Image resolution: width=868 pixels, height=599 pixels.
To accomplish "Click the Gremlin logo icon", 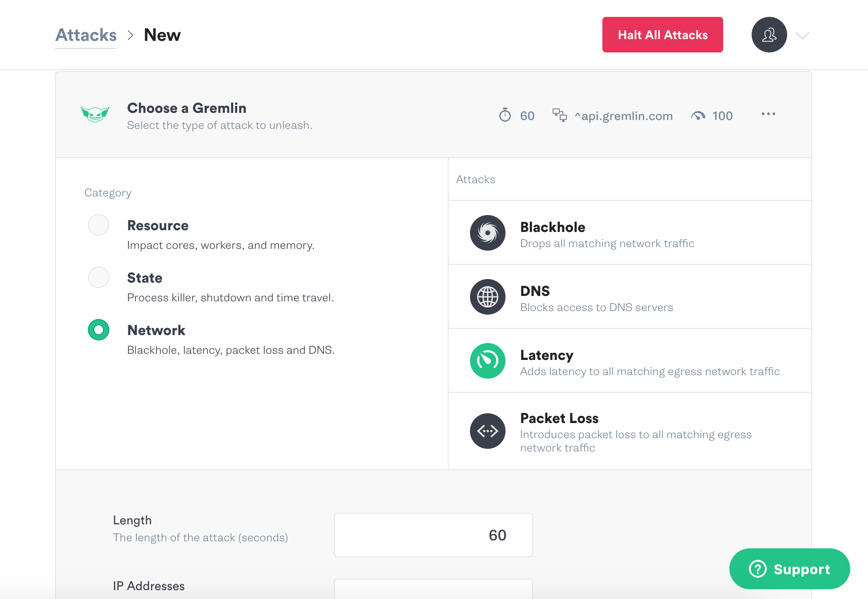I will click(x=96, y=116).
